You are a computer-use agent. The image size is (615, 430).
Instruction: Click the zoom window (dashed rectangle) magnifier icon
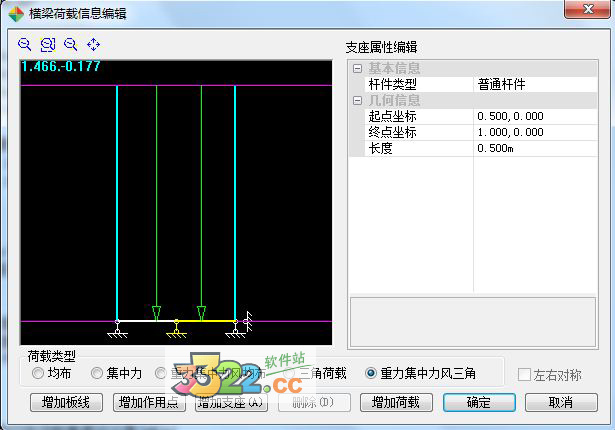[x=48, y=44]
